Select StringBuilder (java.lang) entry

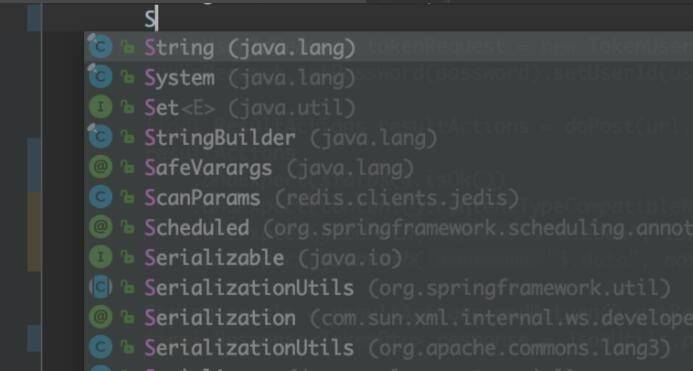(x=388, y=138)
